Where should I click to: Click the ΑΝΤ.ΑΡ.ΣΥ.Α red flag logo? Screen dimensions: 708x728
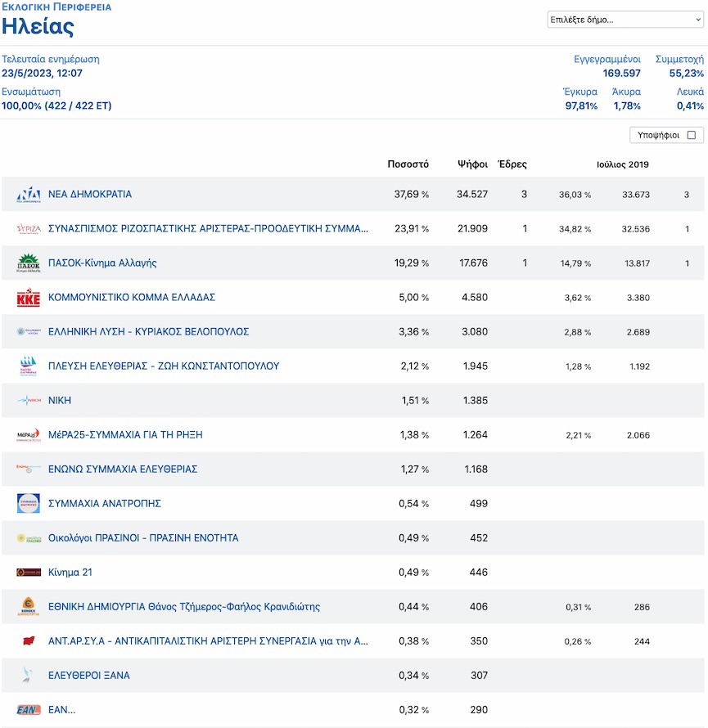(x=29, y=641)
